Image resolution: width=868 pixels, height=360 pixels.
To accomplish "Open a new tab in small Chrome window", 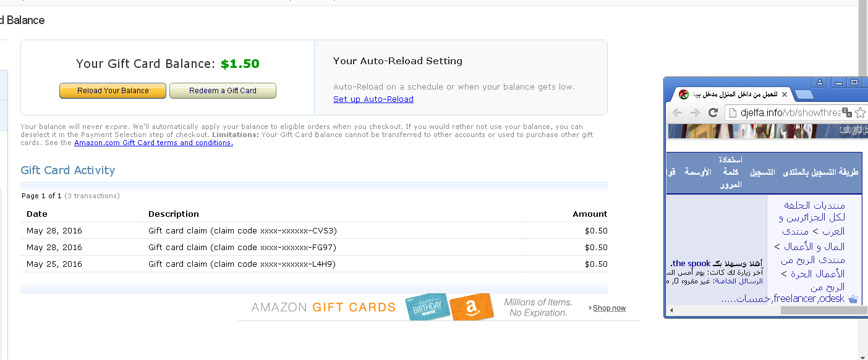I will 803,94.
